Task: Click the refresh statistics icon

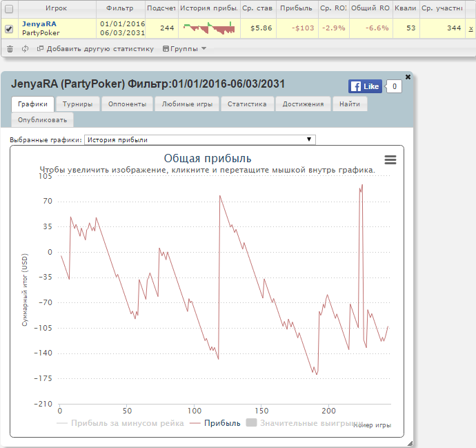Action: pyautogui.click(x=26, y=48)
